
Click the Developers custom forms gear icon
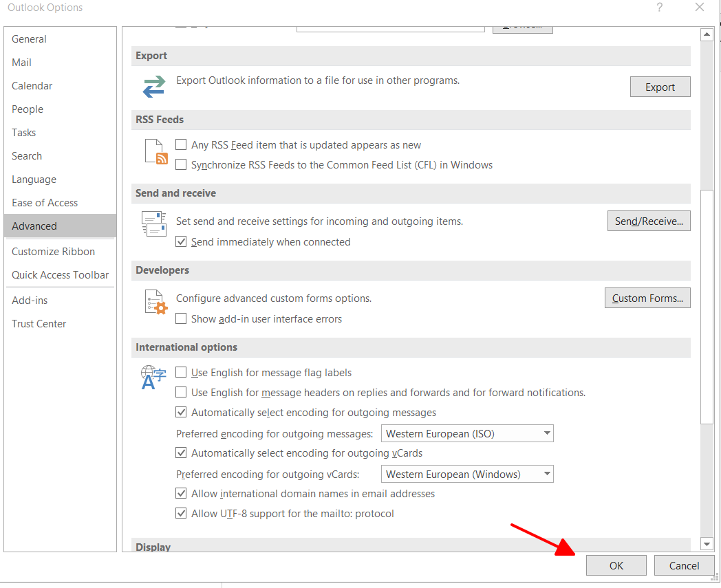click(x=156, y=302)
